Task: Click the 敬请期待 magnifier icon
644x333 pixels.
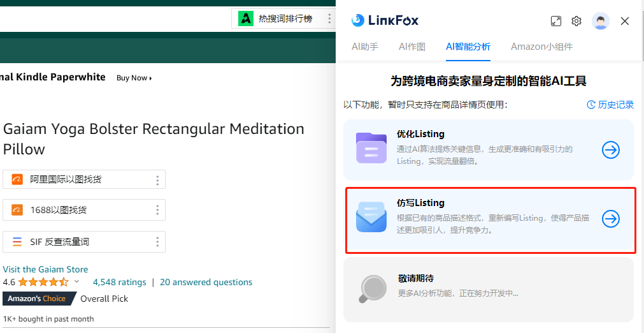Action: pyautogui.click(x=372, y=288)
